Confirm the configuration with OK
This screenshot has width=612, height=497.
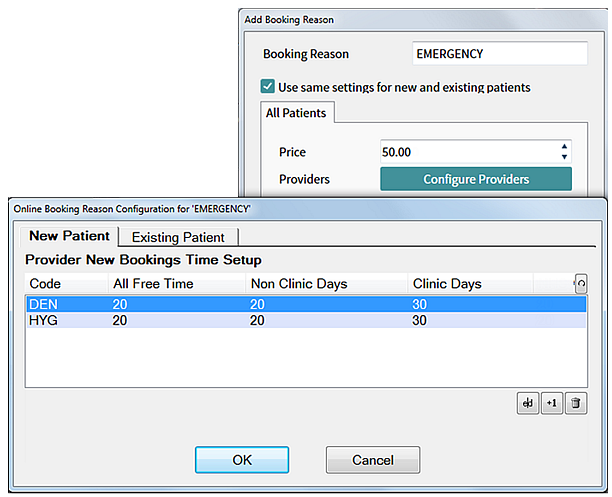242,460
